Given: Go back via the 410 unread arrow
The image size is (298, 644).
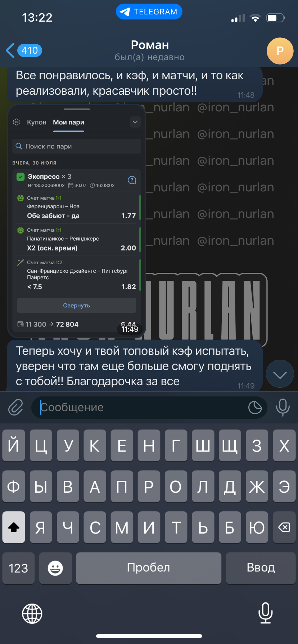Looking at the screenshot, I should (x=24, y=50).
